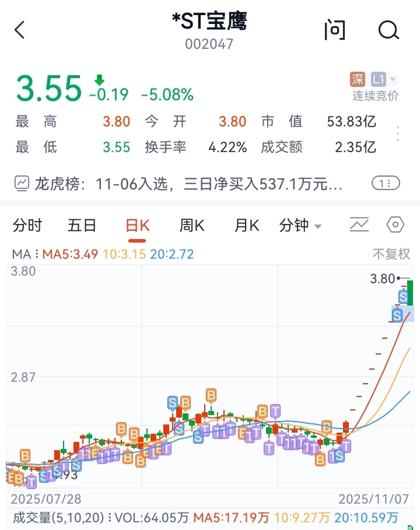
Task: Tap the stock code 002047
Action: 209,44
